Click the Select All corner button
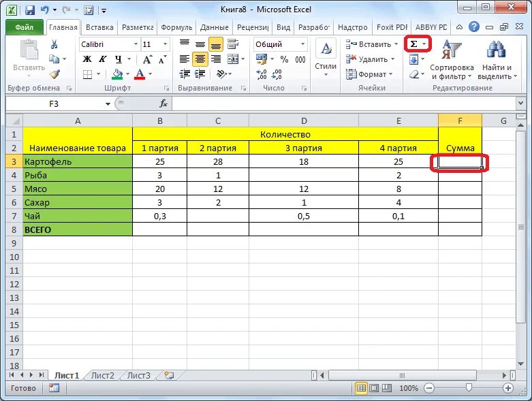This screenshot has width=532, height=401. [x=14, y=121]
